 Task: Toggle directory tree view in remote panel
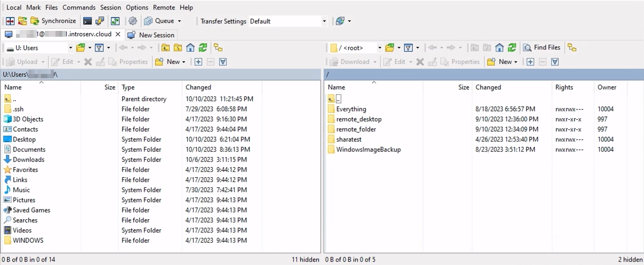click(571, 48)
